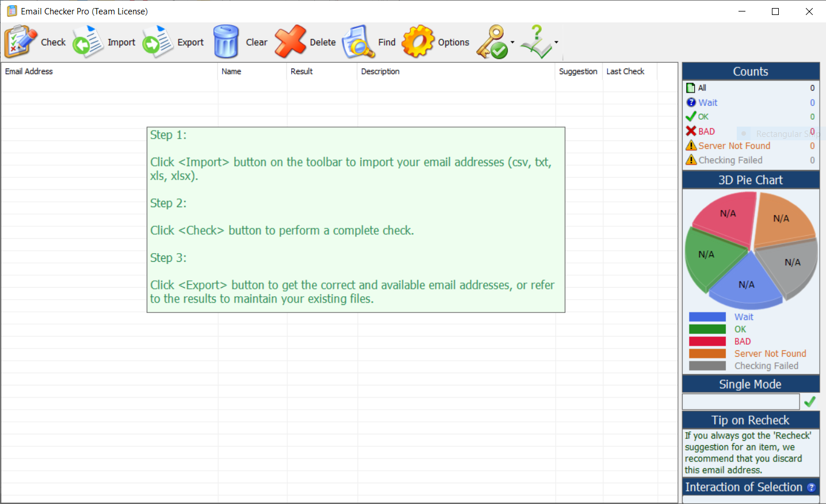Click the Delete toolbar label
Image resolution: width=826 pixels, height=504 pixels.
[x=323, y=42]
